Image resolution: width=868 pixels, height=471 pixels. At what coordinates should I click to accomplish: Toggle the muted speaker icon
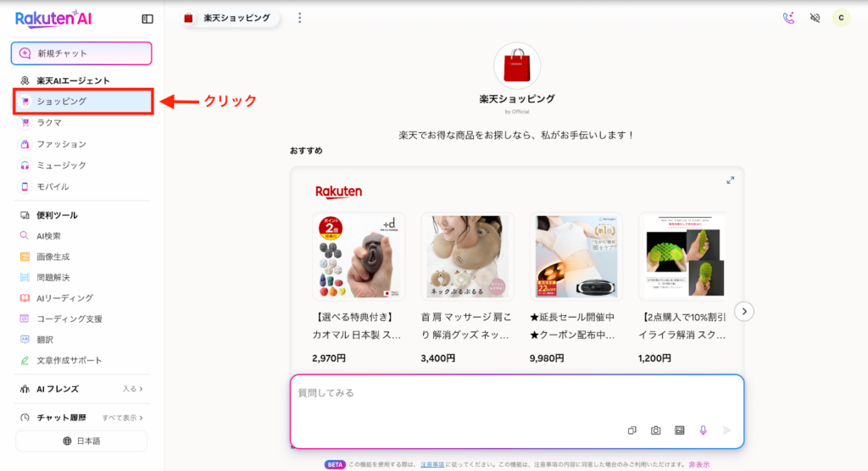tap(815, 19)
